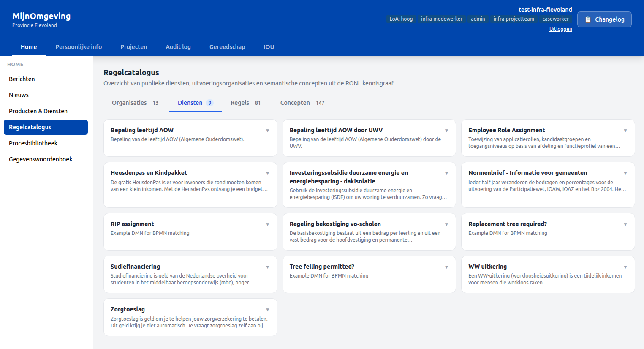Click the Changelog clipboard icon
Viewport: 644px width, 349px height.
coord(587,19)
